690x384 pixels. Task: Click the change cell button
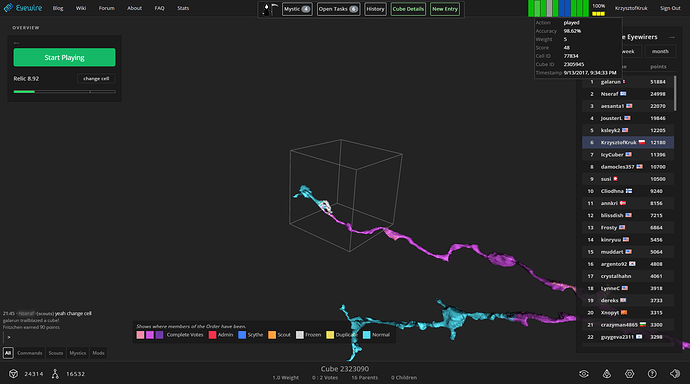pos(96,78)
